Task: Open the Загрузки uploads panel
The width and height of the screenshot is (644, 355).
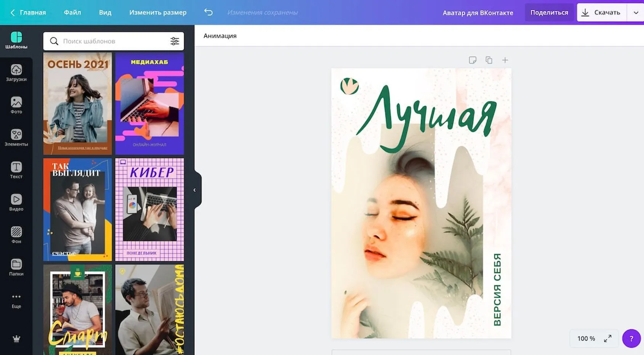Action: pyautogui.click(x=16, y=73)
